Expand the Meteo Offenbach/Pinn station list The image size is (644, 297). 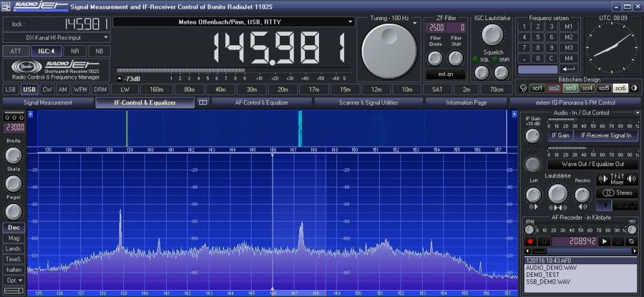[x=350, y=21]
